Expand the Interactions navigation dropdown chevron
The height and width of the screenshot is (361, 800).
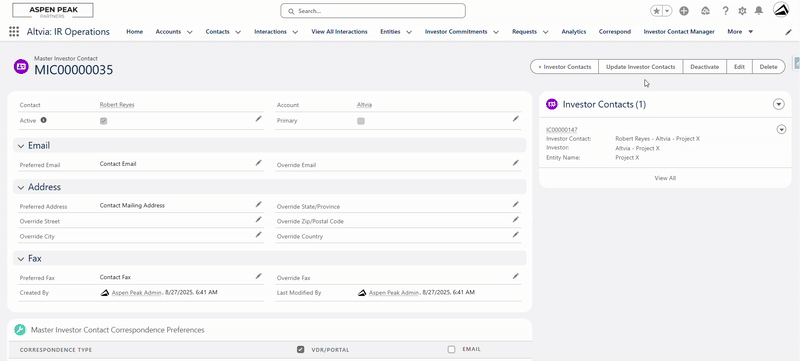(295, 32)
